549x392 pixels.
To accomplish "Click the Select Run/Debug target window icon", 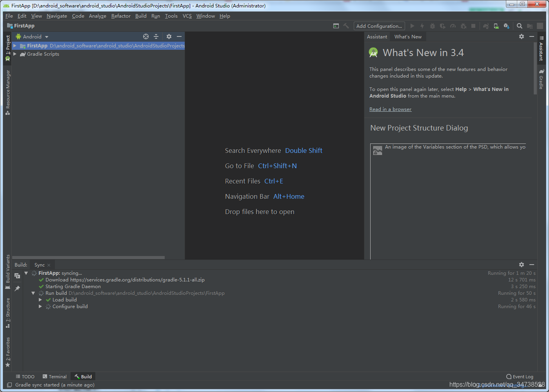I will coord(336,26).
